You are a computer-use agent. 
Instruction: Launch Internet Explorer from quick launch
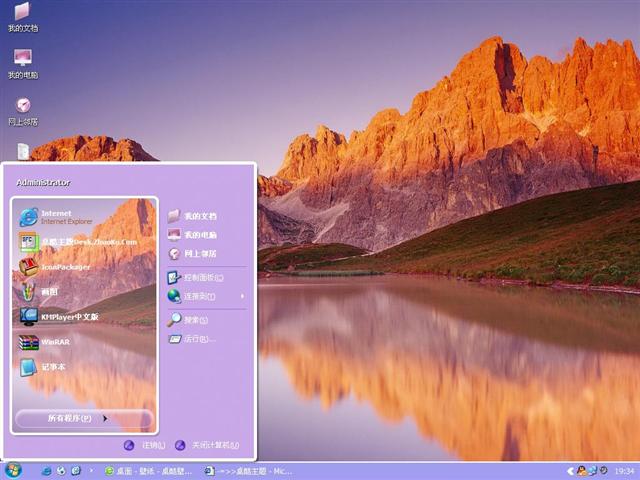pos(47,471)
